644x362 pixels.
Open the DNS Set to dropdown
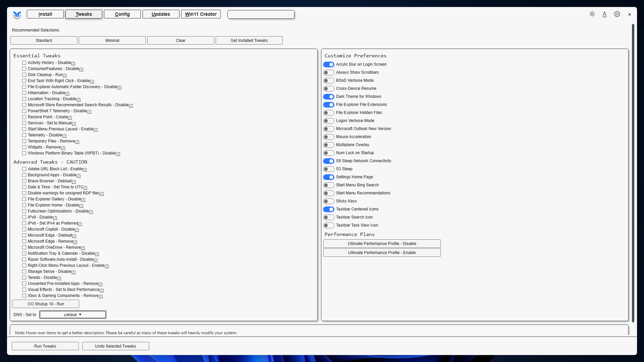click(x=73, y=315)
